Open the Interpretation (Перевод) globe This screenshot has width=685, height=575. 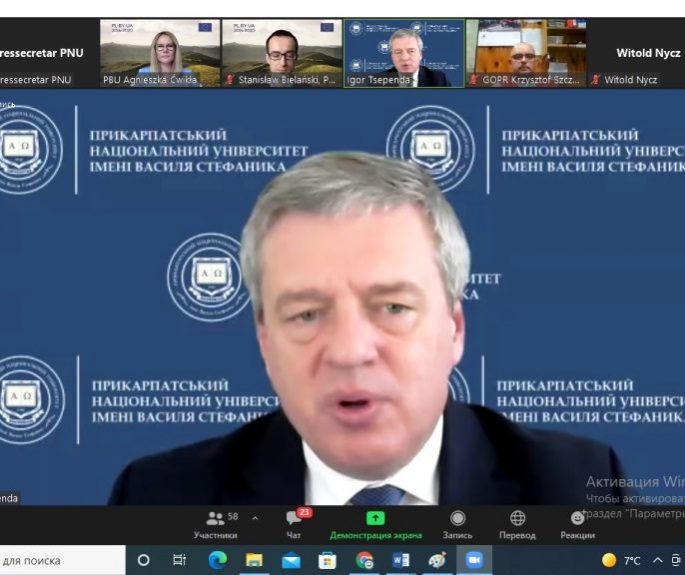(517, 524)
